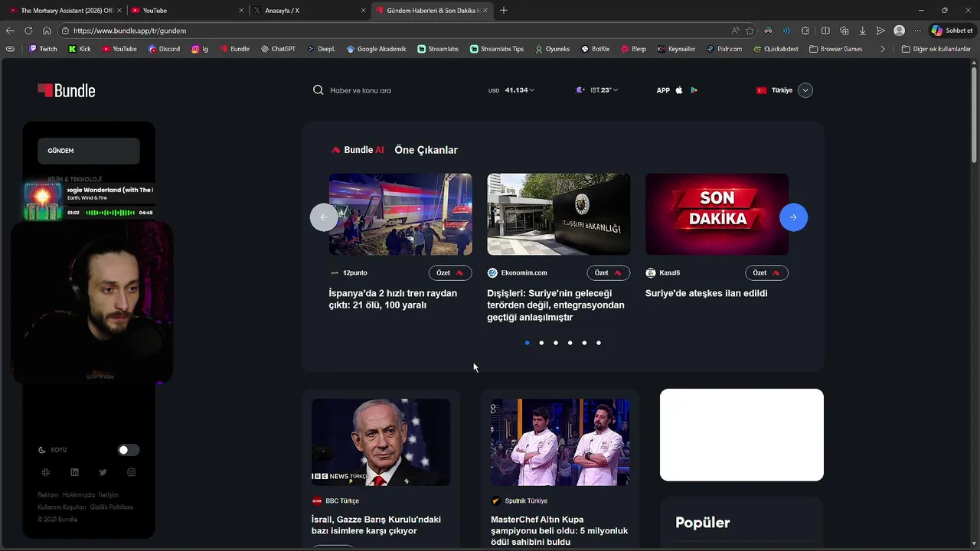This screenshot has height=551, width=980.
Task: Open the MasterChef story thumbnail
Action: pyautogui.click(x=560, y=442)
